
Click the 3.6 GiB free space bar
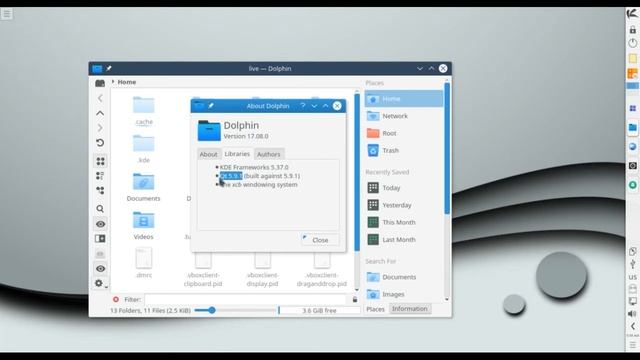click(319, 310)
